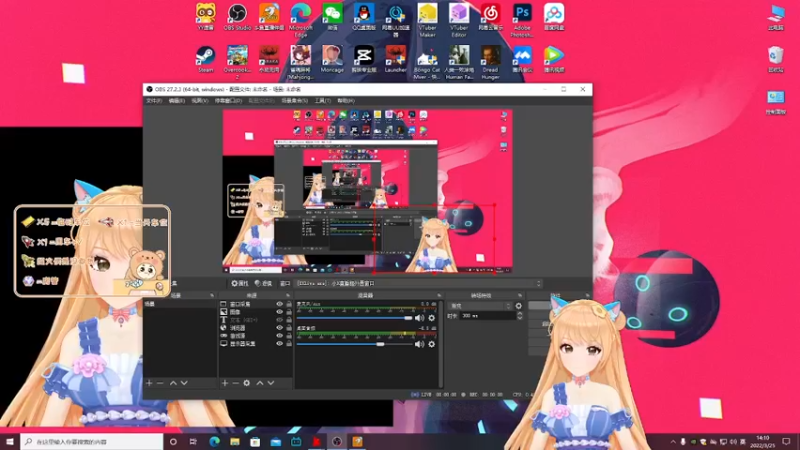Launch Microsoft Edge from the desktop shortcut
The width and height of the screenshot is (800, 450).
coord(301,20)
